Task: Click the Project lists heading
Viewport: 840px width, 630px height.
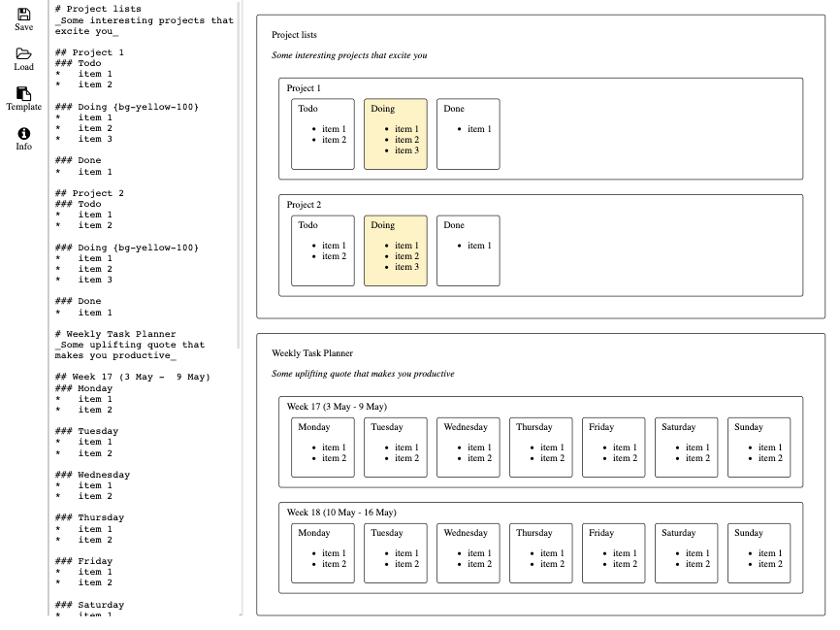Action: 296,35
